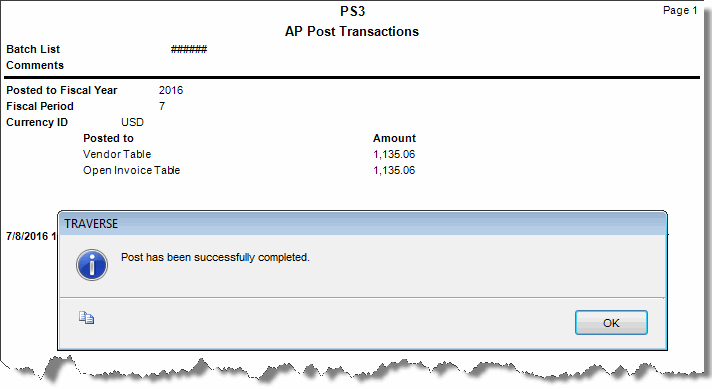Image resolution: width=712 pixels, height=389 pixels.
Task: Click the blue information icon
Action: pos(92,265)
